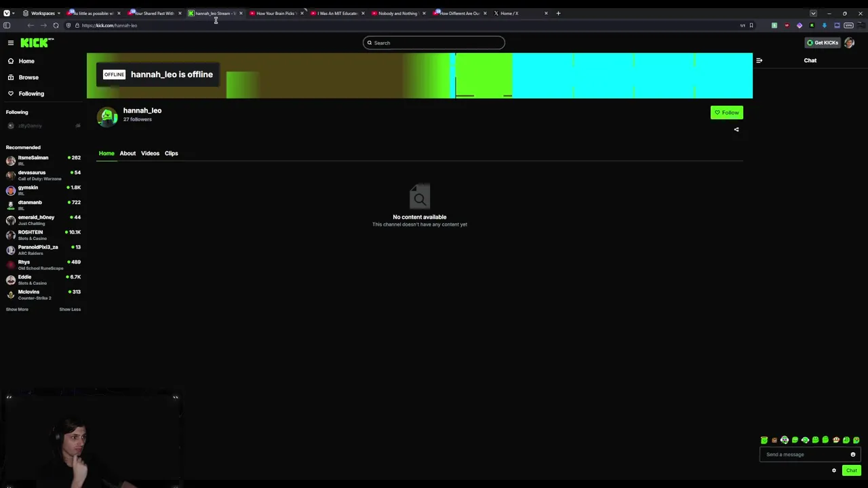Viewport: 868px width, 488px height.
Task: Open recommended channel ParanoidPixi3_za
Action: coord(43,250)
